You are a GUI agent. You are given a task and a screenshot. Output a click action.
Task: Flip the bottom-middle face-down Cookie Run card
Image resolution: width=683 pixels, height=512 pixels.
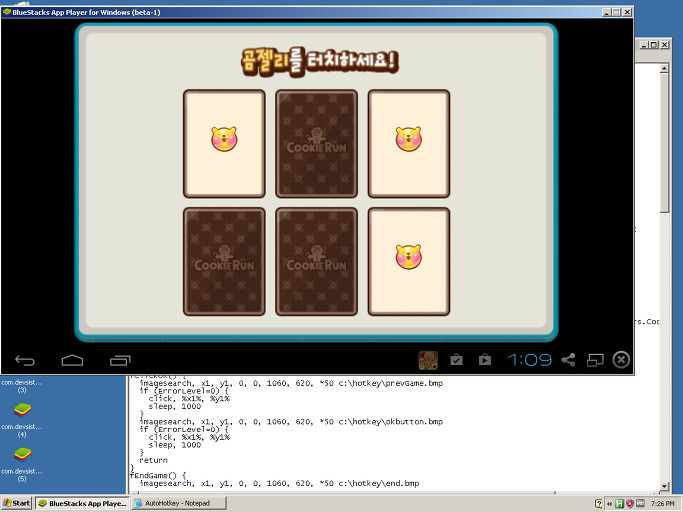click(x=316, y=261)
